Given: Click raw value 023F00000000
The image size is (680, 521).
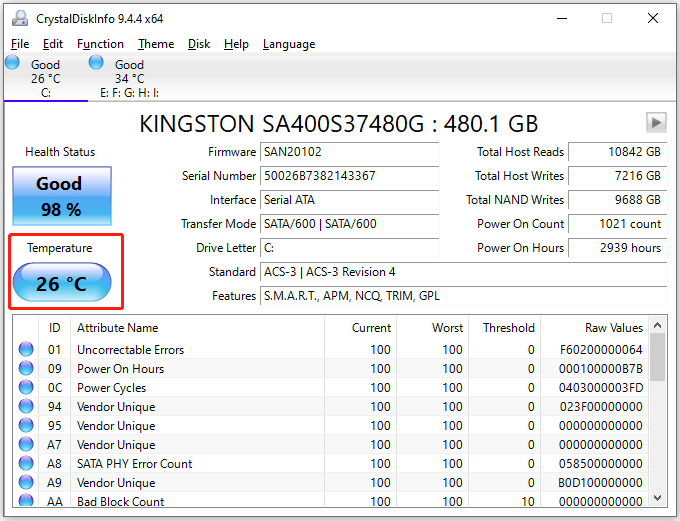Looking at the screenshot, I should coord(601,407).
